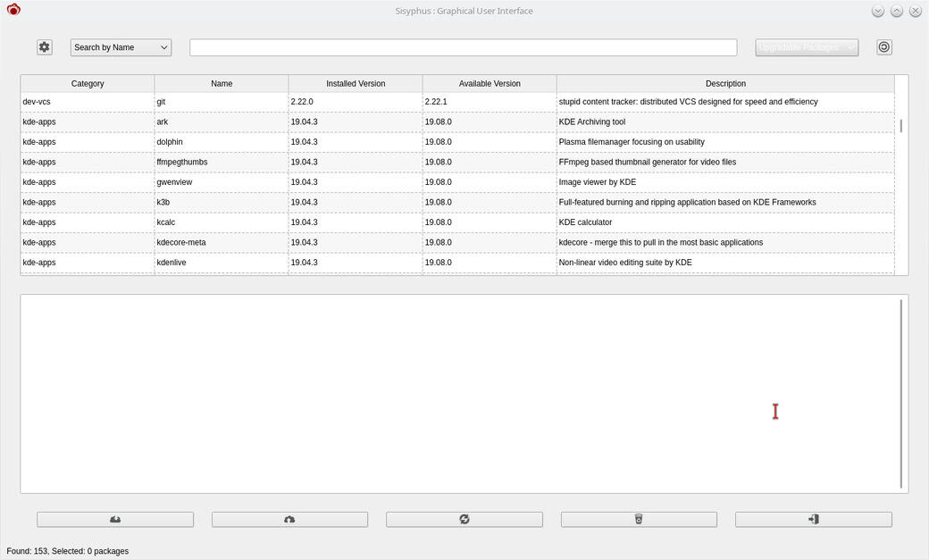Click the trash can button
This screenshot has height=560, width=929.
pyautogui.click(x=639, y=519)
